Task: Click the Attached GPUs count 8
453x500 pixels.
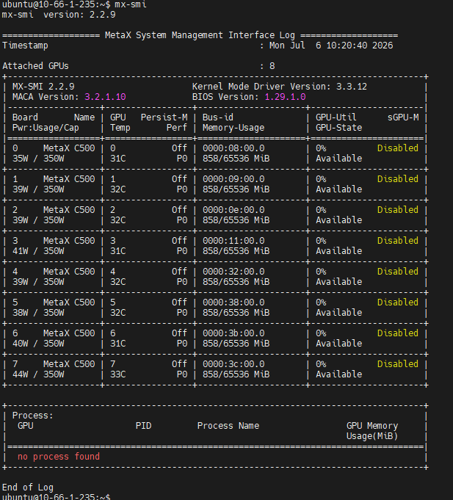Action: pos(272,66)
